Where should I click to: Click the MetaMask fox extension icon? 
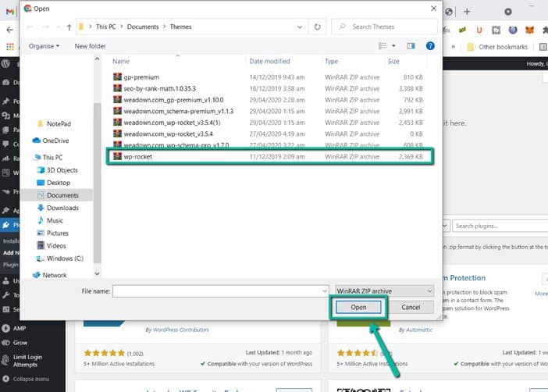pyautogui.click(x=529, y=30)
